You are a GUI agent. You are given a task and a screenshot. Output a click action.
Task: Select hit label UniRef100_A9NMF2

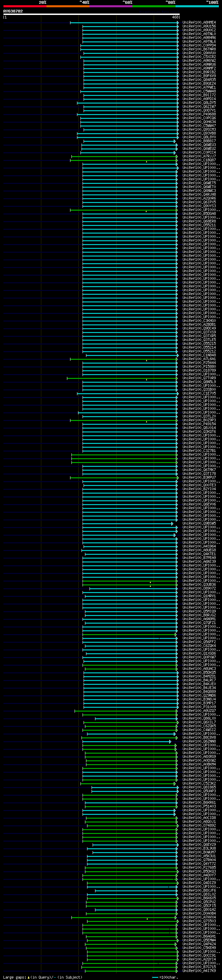point(199,68)
